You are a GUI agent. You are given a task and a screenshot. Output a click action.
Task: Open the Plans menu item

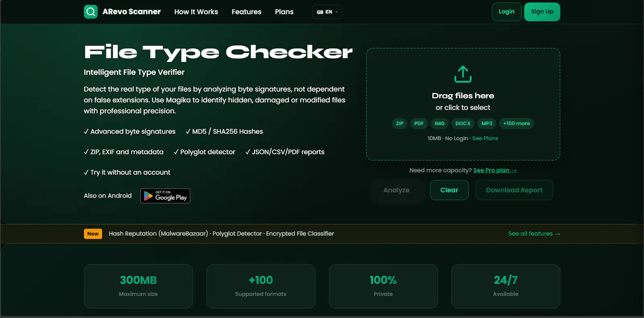click(x=284, y=12)
